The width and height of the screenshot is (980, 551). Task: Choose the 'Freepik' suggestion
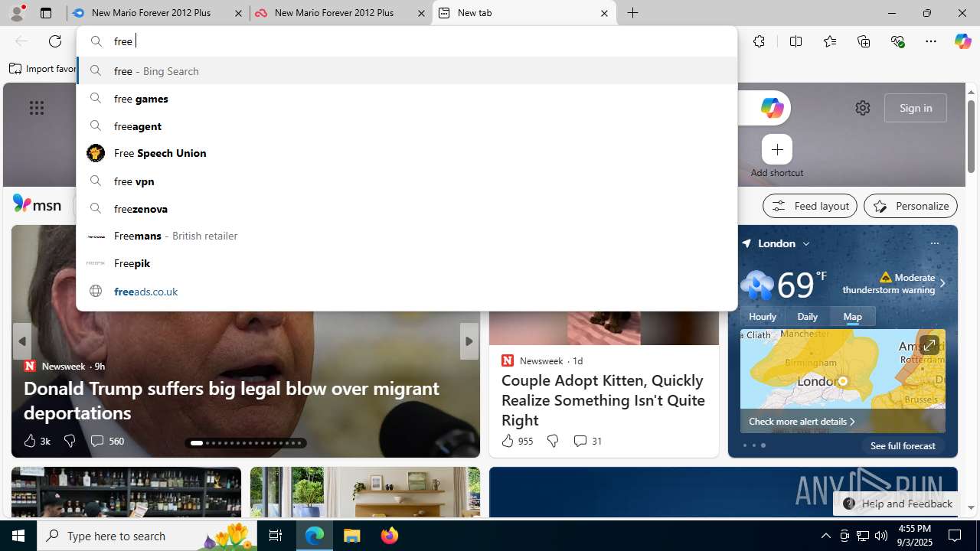click(407, 263)
